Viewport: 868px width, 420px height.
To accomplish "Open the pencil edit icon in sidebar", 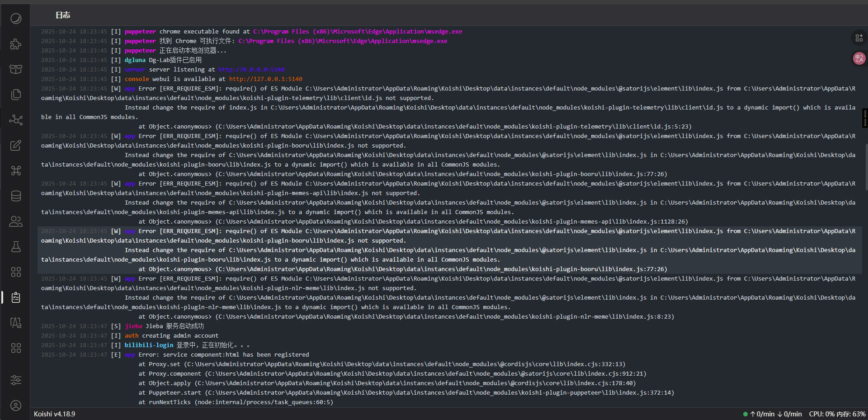I will tap(16, 145).
